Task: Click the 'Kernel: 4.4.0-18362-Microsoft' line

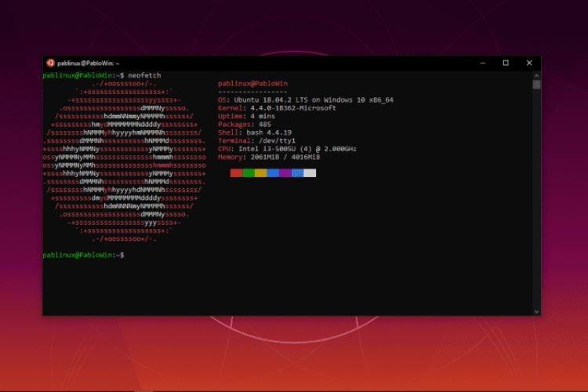Action: pyautogui.click(x=277, y=108)
